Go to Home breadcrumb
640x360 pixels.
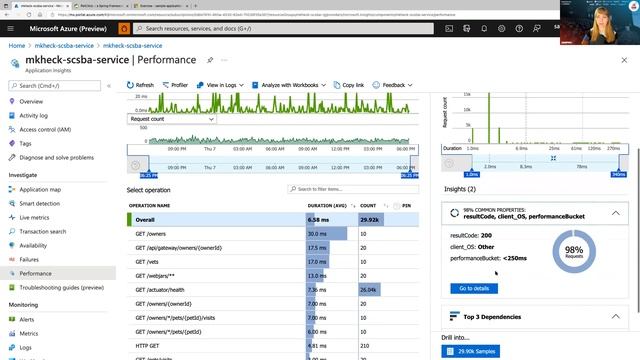[x=17, y=46]
